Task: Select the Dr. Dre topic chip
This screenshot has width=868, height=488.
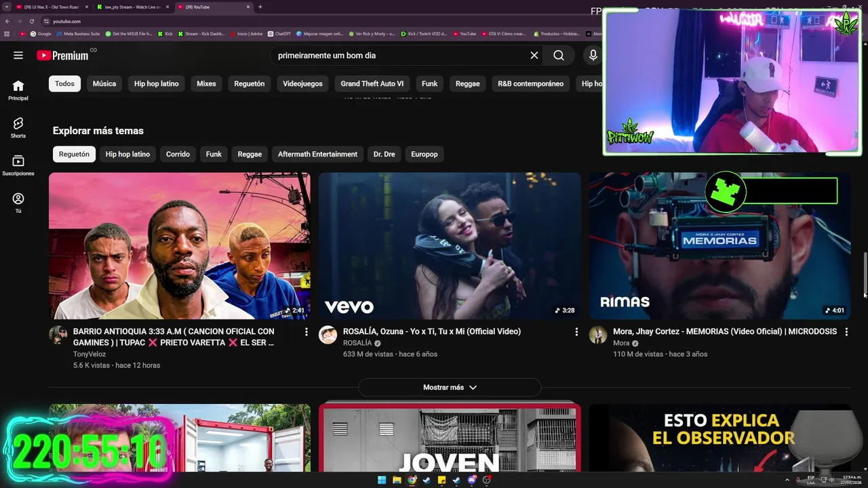Action: coord(384,154)
